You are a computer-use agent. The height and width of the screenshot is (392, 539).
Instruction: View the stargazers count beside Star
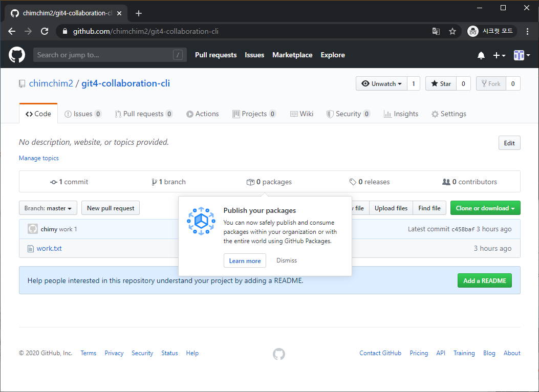point(463,83)
